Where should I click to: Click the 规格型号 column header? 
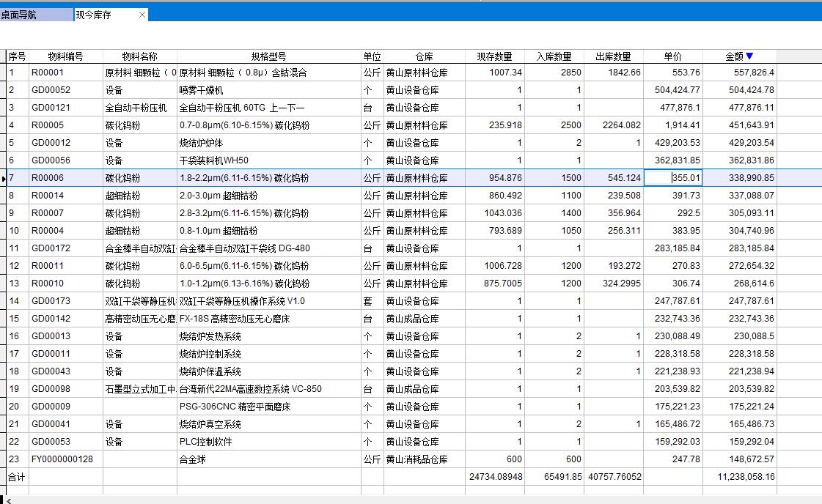(x=268, y=56)
